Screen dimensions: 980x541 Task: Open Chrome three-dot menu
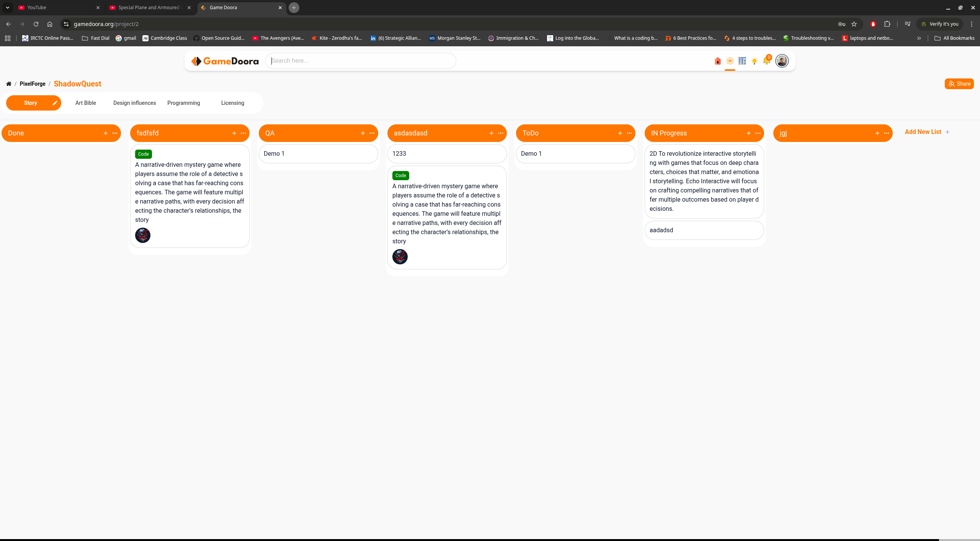point(972,24)
